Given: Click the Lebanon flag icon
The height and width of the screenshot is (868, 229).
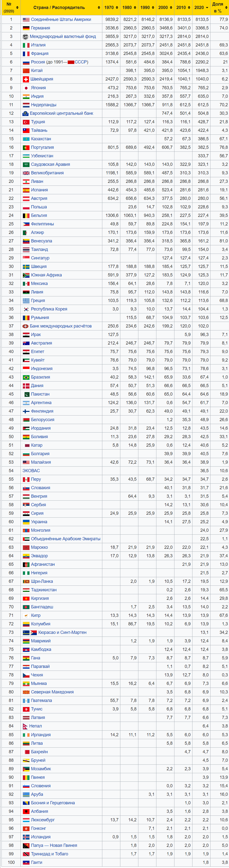Looking at the screenshot, I should 26,182.
